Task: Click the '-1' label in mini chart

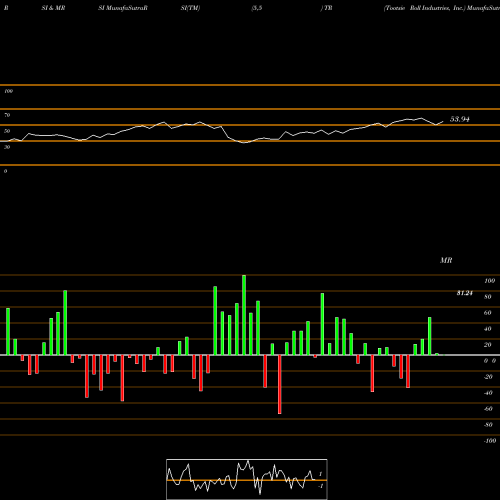Action: pyautogui.click(x=320, y=486)
